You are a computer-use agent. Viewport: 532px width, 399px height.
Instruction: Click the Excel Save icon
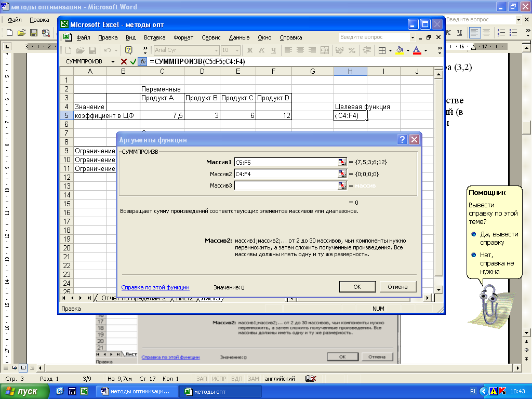click(92, 50)
